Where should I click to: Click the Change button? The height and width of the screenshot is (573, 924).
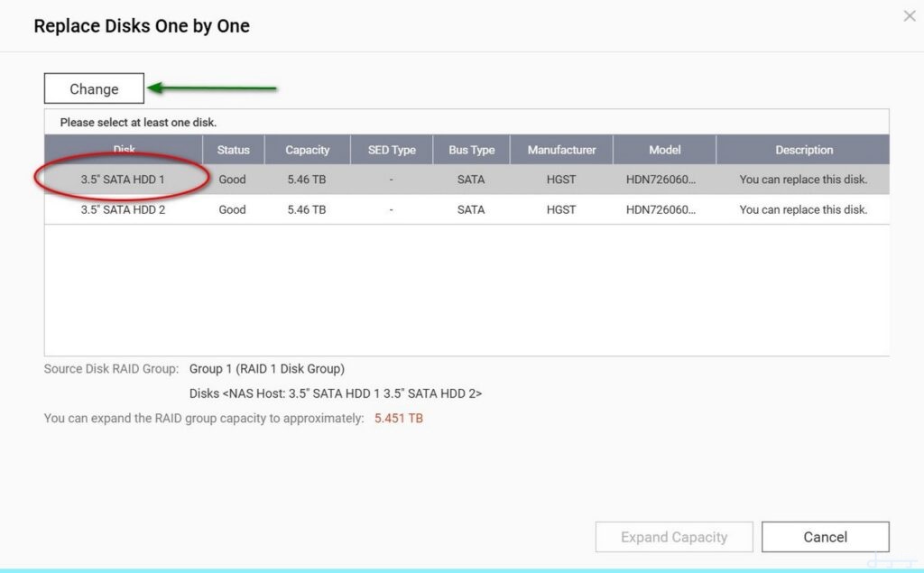(94, 89)
